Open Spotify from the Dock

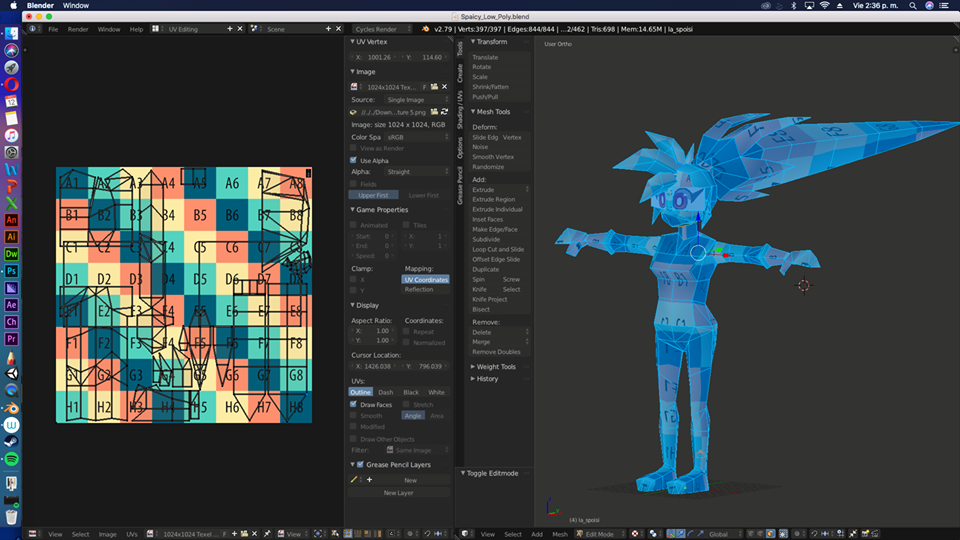11,459
